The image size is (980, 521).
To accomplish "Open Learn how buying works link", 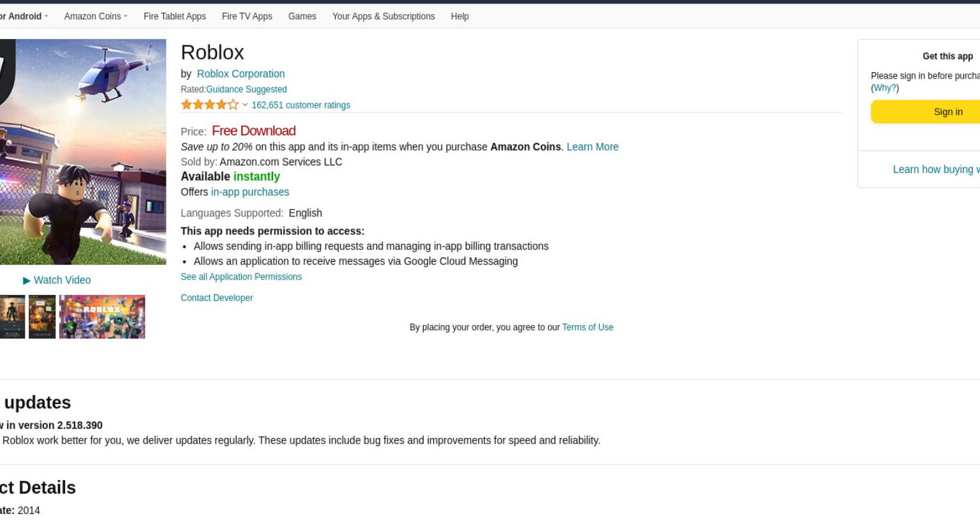I will [936, 169].
